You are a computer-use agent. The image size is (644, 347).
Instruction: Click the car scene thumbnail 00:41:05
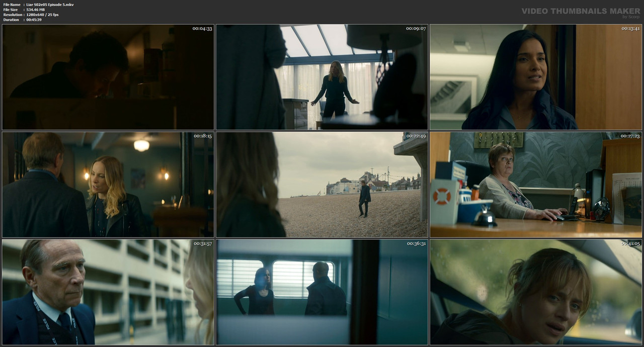click(536, 292)
